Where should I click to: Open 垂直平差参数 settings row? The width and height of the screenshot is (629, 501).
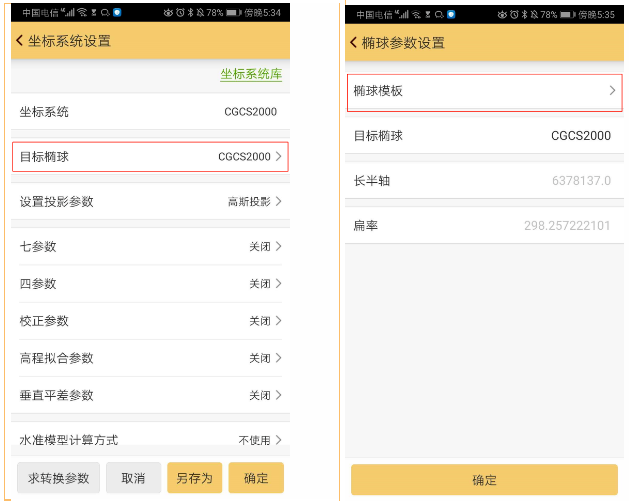point(150,395)
